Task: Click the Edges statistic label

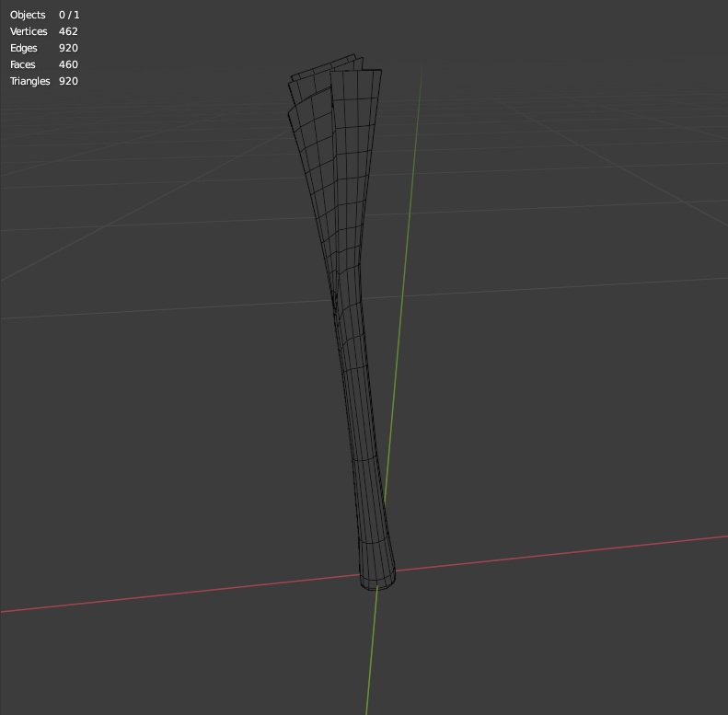Action: point(24,48)
